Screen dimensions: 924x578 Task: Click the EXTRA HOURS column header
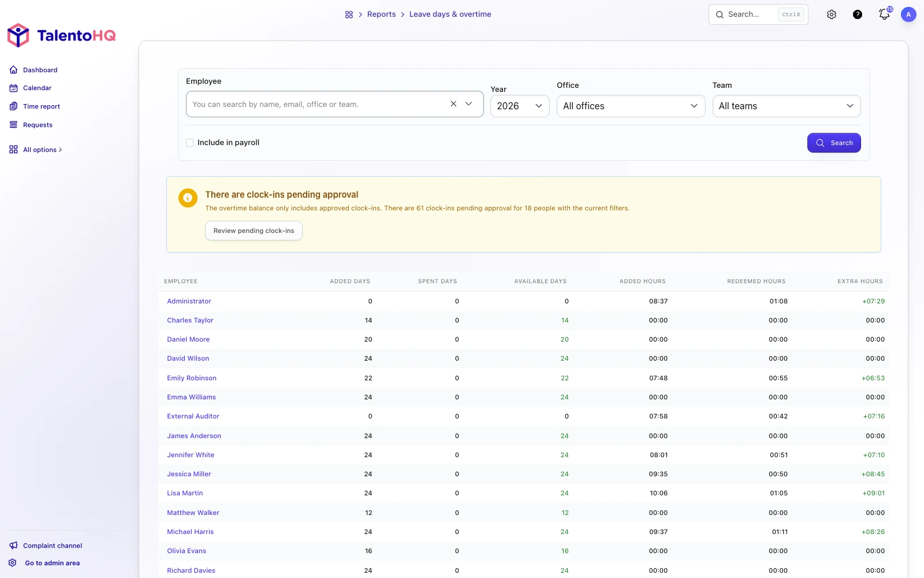[x=860, y=281]
